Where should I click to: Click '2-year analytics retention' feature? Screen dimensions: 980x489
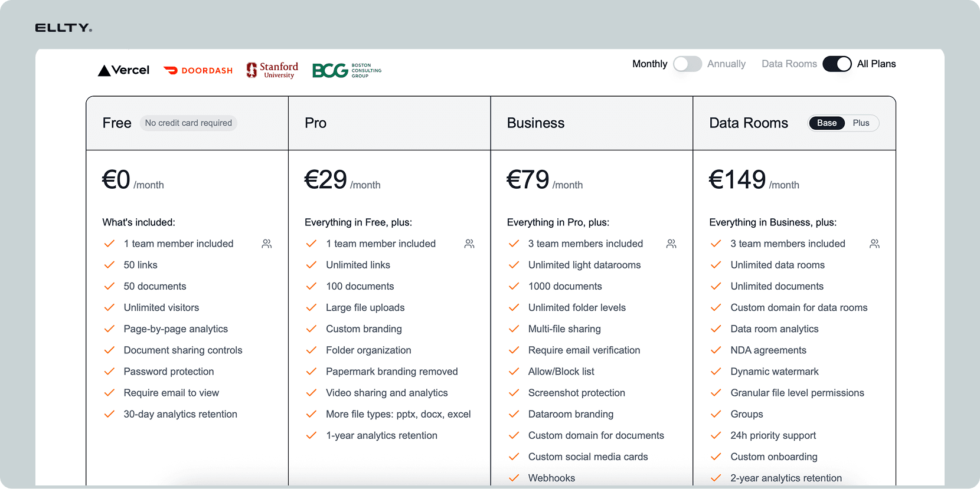786,478
